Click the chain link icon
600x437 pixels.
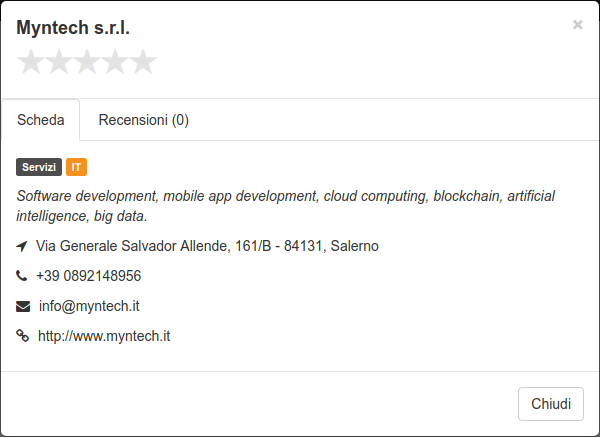coord(23,336)
